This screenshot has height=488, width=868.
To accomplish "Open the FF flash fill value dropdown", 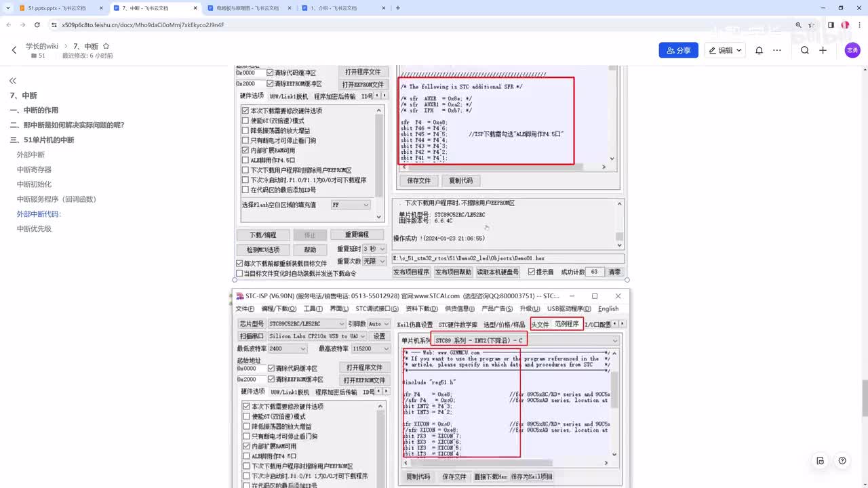I will [x=351, y=205].
